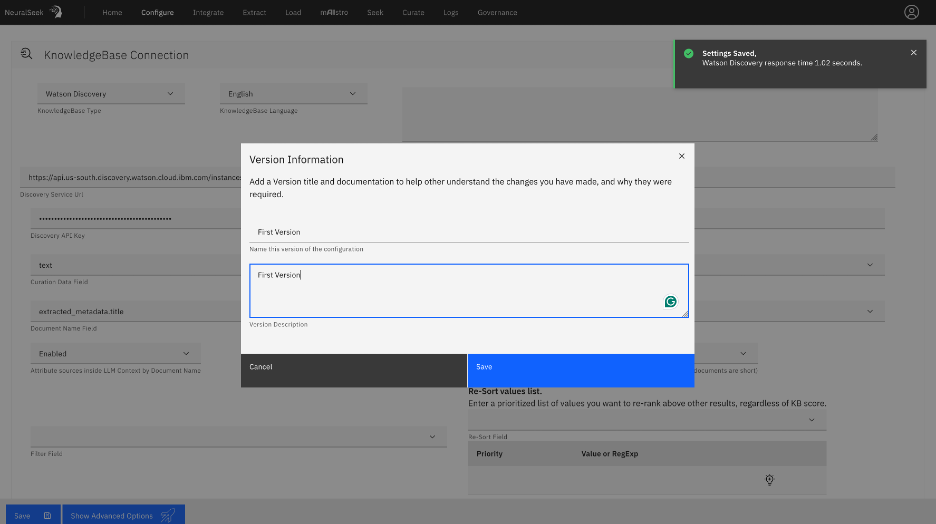Open the Extract tab

point(254,13)
